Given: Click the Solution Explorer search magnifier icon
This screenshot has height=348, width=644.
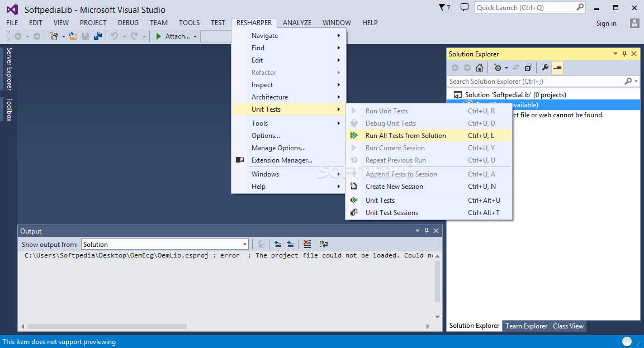Looking at the screenshot, I should click(628, 81).
